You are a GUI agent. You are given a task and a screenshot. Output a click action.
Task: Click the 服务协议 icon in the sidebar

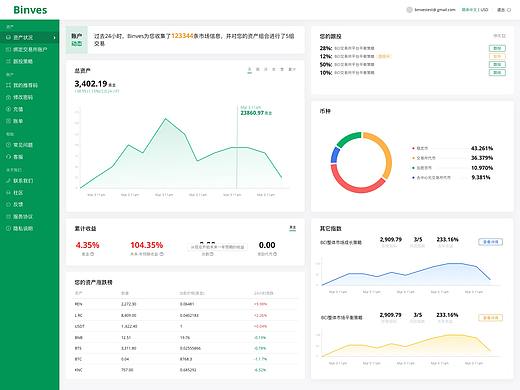coord(9,217)
